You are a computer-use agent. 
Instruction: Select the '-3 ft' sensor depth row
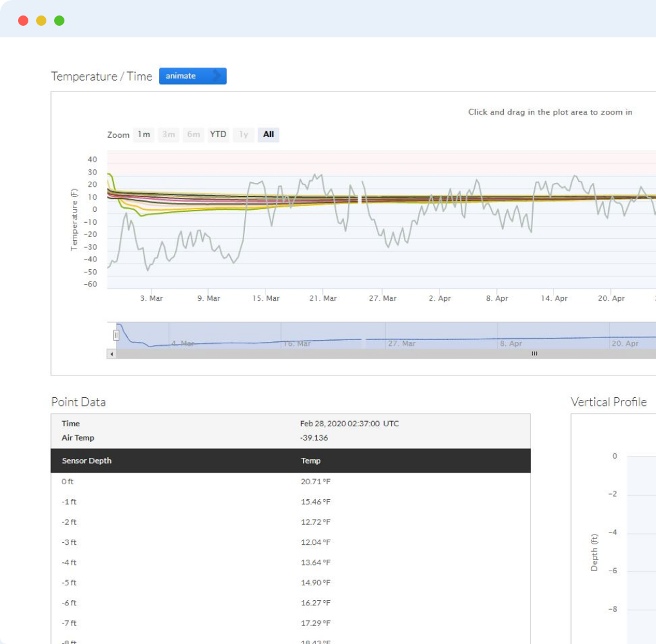291,542
